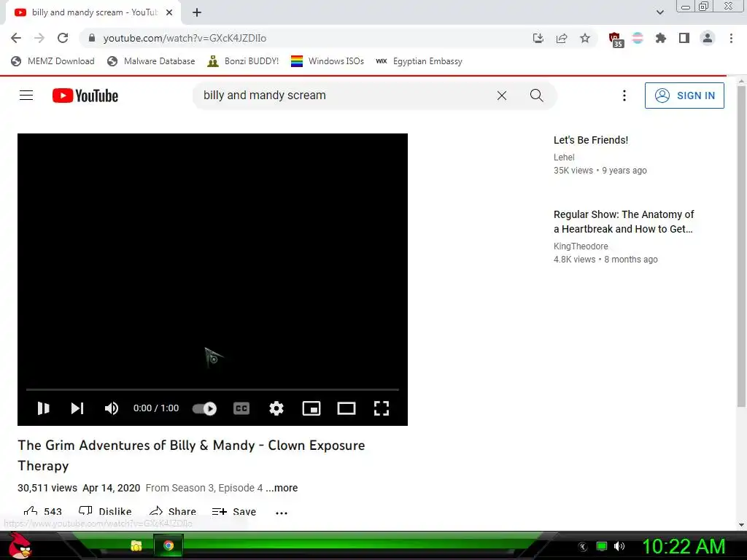Open Windows ISOs bookmark
Screen dimensions: 747x560
(x=328, y=61)
